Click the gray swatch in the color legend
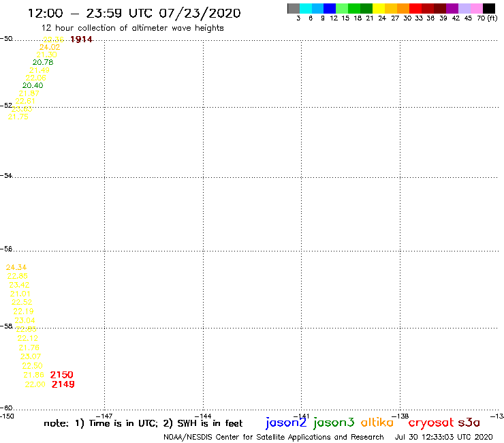This screenshot has height=443, width=504. 294,8
